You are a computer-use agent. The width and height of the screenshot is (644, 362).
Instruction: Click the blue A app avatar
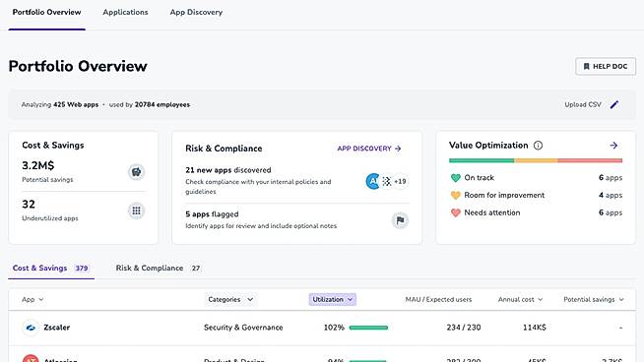point(373,181)
